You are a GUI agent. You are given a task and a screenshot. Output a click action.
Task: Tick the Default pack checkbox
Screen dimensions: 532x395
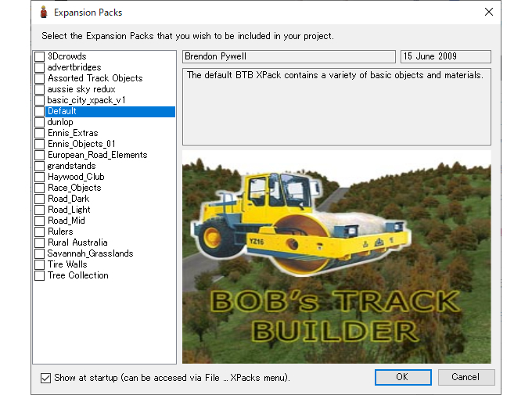tap(39, 111)
